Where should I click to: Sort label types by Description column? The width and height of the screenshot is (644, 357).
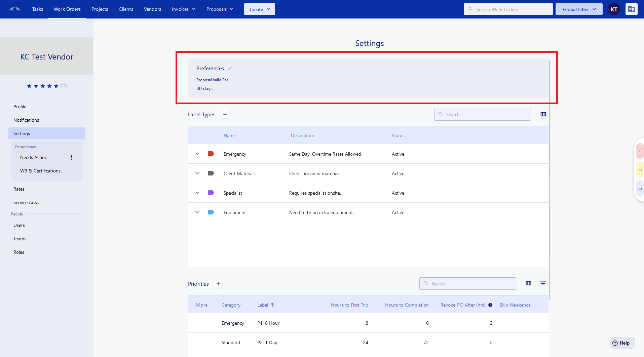[302, 135]
